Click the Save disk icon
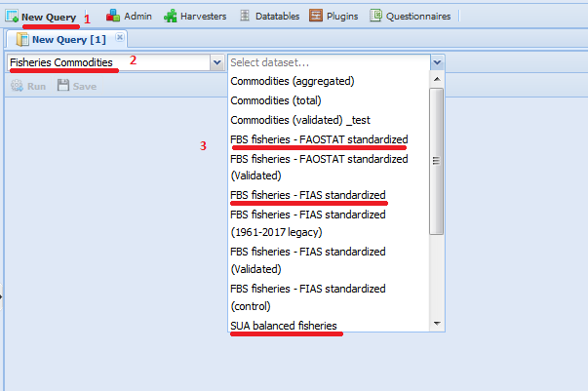This screenshot has height=391, width=588. (63, 86)
